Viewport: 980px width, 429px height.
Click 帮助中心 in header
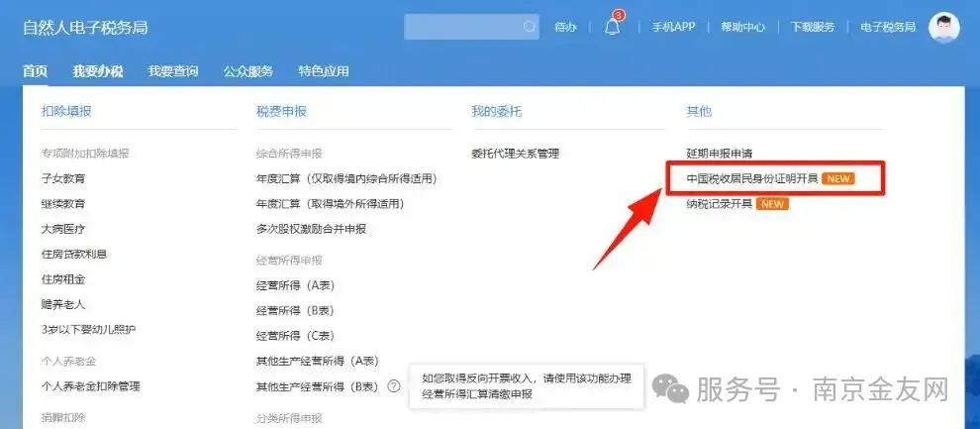click(x=742, y=27)
